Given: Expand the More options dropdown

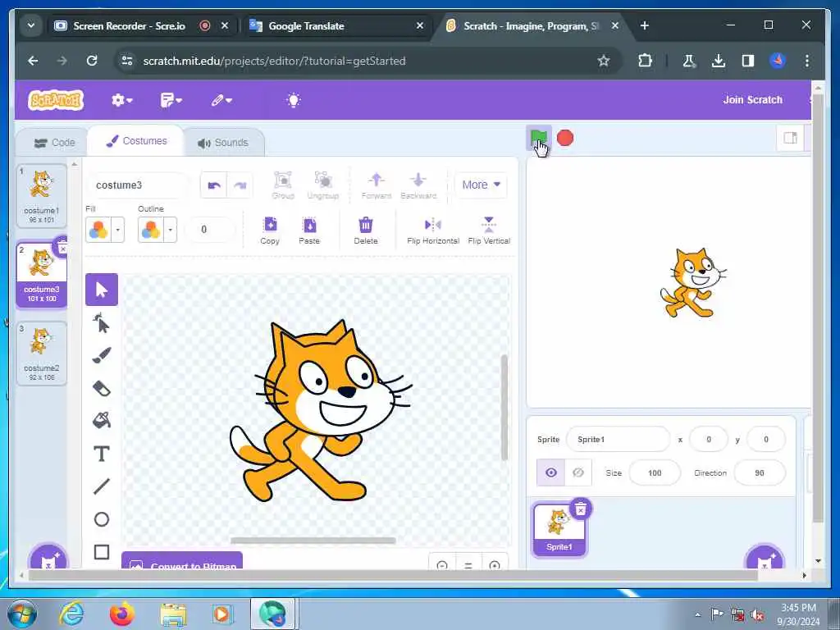Looking at the screenshot, I should point(481,185).
